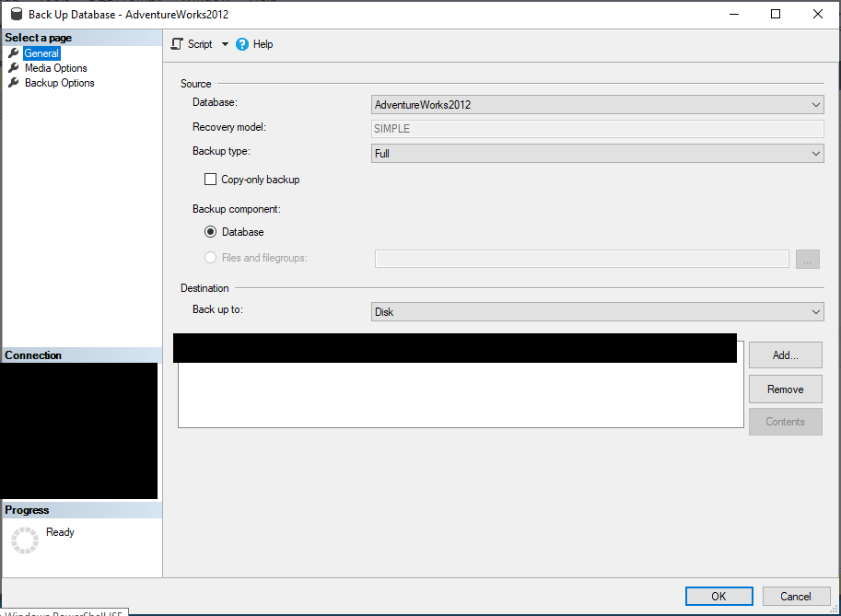Open the Backup type dropdown
Viewport: 841px width, 616px height.
click(598, 154)
